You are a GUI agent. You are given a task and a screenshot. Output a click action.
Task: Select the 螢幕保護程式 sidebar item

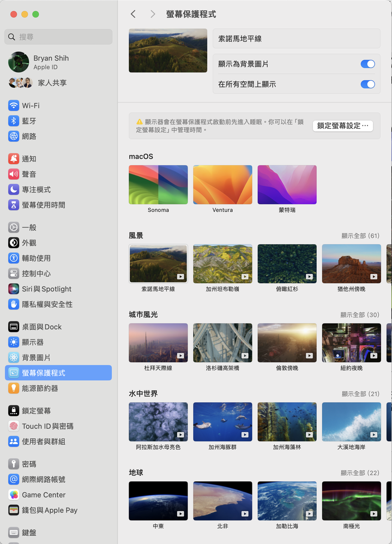pos(58,373)
